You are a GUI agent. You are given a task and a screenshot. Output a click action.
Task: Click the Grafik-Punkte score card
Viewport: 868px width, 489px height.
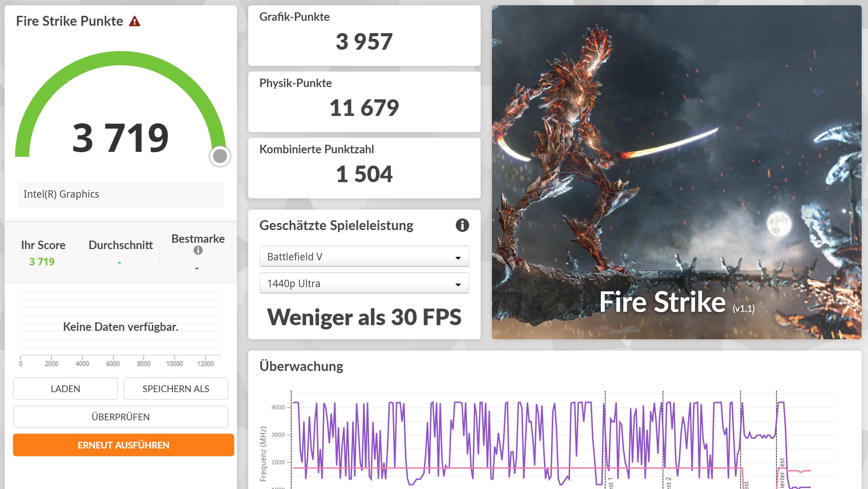tap(364, 36)
